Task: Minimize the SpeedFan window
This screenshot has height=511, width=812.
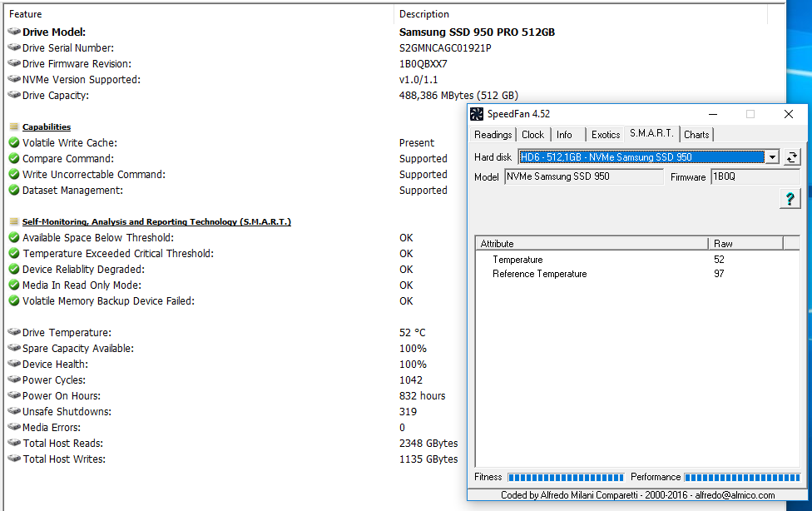Action: [x=713, y=114]
